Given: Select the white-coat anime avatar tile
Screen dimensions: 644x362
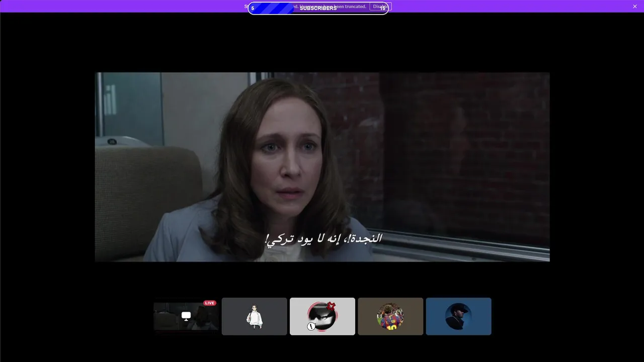Looking at the screenshot, I should pyautogui.click(x=255, y=316).
